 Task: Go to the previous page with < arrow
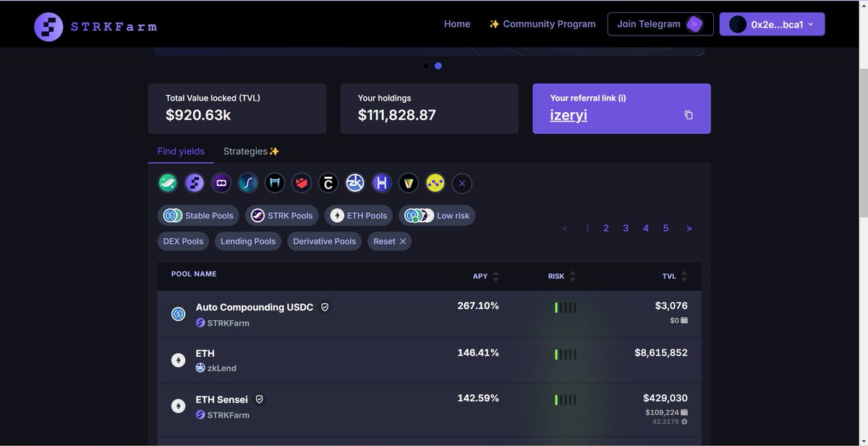point(565,229)
